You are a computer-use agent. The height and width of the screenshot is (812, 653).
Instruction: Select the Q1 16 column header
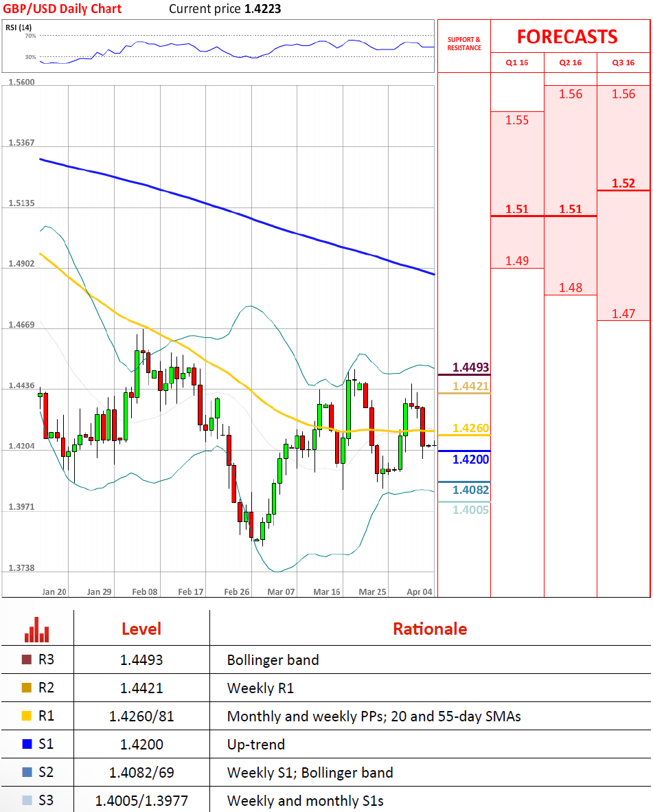[x=517, y=63]
